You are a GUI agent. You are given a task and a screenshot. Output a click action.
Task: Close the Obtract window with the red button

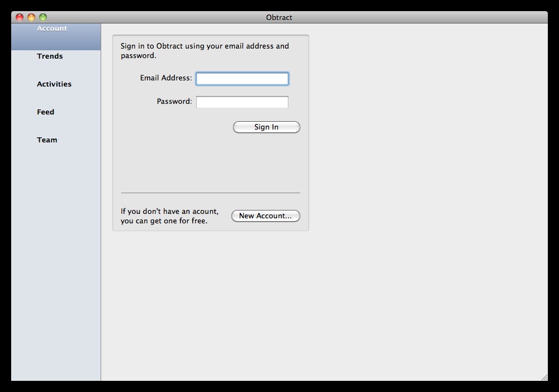[x=20, y=17]
